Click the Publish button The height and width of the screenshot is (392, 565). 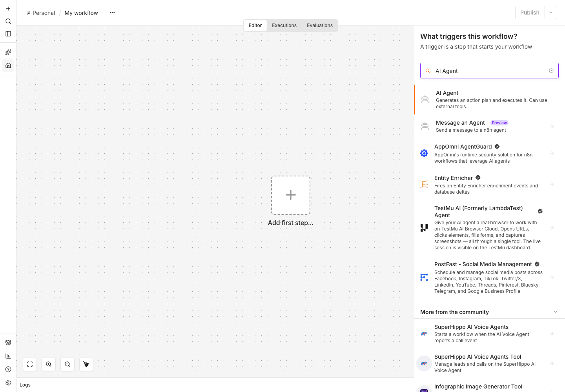[x=530, y=13]
